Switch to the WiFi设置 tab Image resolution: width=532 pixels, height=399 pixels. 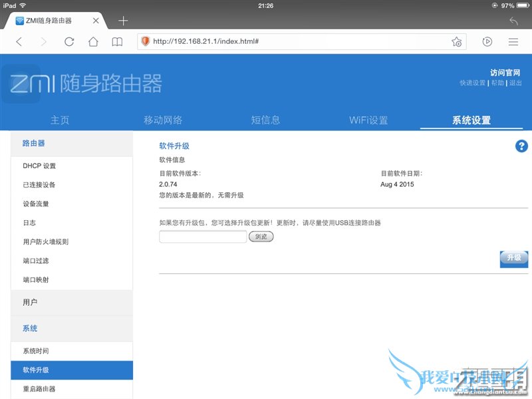pos(368,120)
